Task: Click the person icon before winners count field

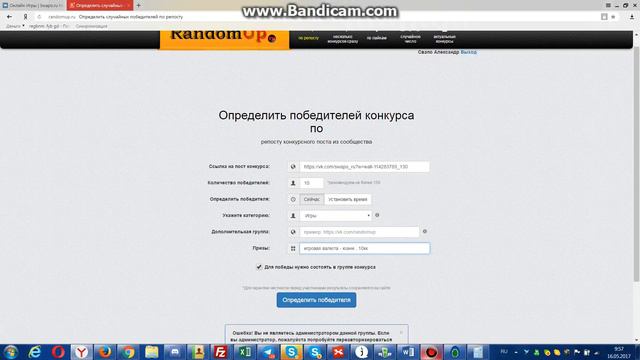Action: 293,183
